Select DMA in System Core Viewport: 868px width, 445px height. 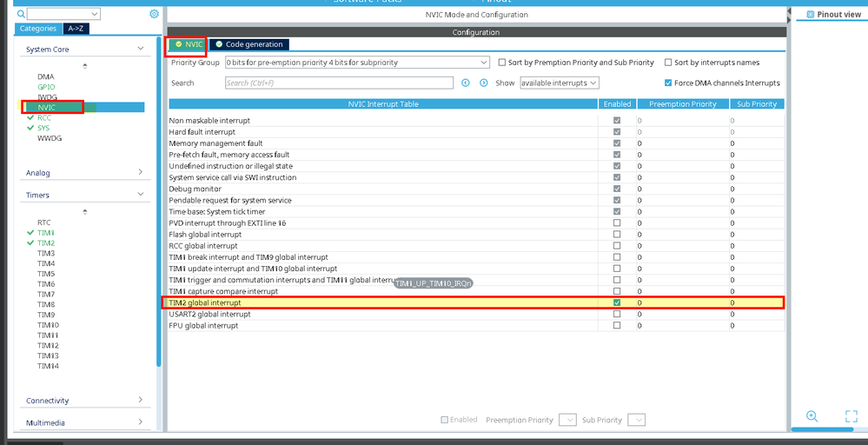click(46, 76)
